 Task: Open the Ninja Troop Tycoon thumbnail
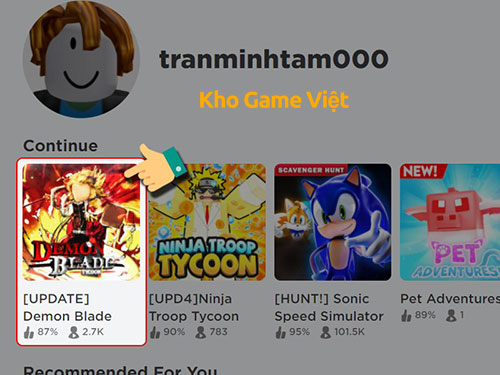[x=207, y=222]
